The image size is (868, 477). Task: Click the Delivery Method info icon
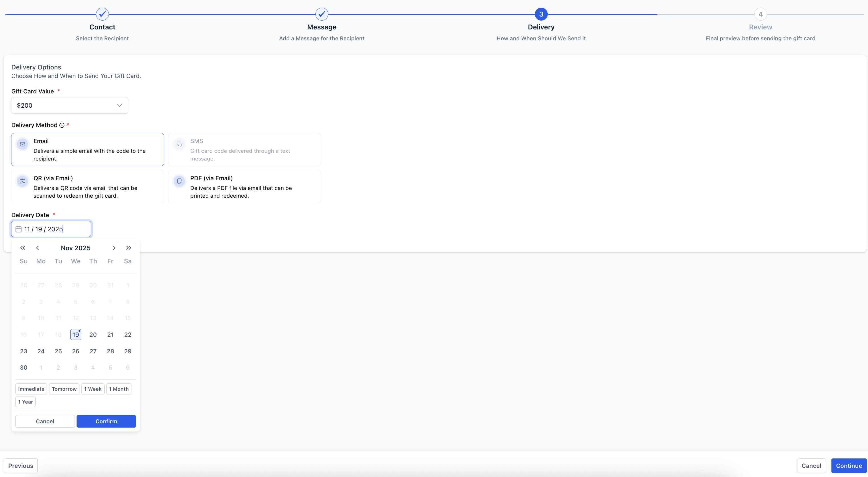(x=62, y=125)
